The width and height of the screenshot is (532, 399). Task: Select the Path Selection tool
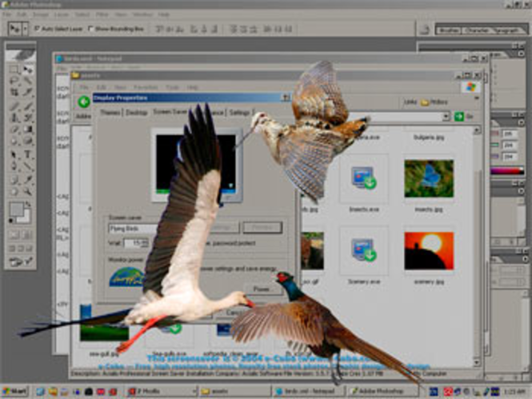pyautogui.click(x=14, y=154)
